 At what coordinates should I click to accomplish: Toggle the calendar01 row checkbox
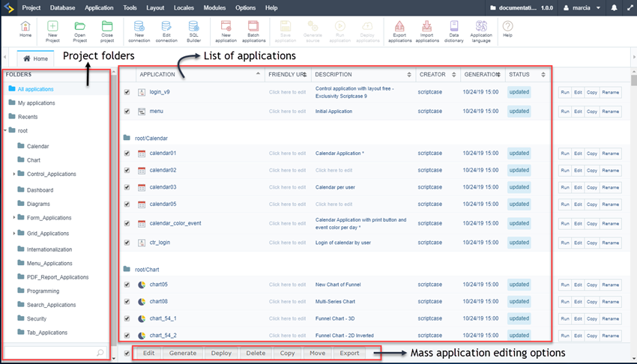pos(127,154)
